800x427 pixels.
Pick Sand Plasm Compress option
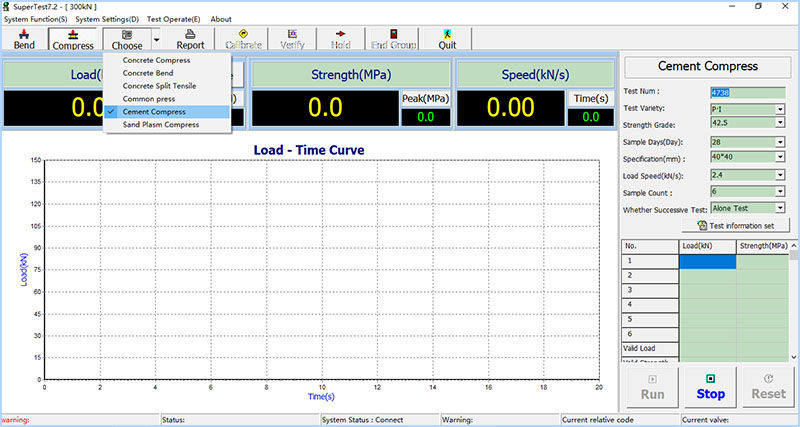pyautogui.click(x=160, y=125)
